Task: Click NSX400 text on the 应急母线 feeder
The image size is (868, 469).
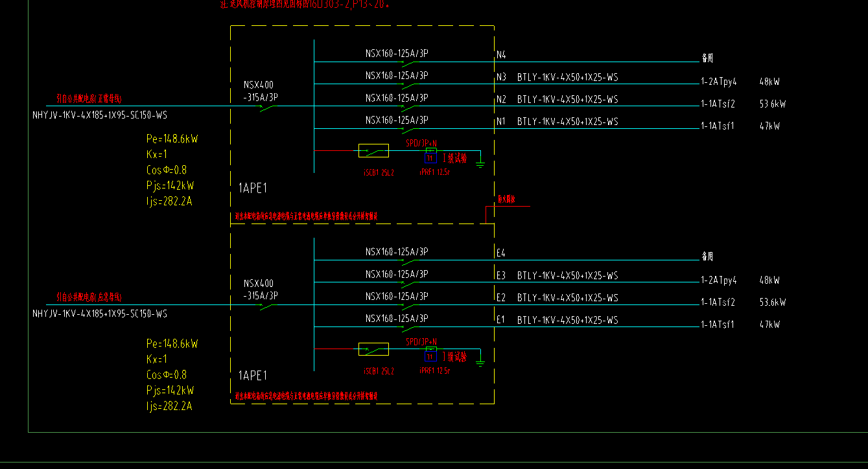Action: click(x=259, y=284)
